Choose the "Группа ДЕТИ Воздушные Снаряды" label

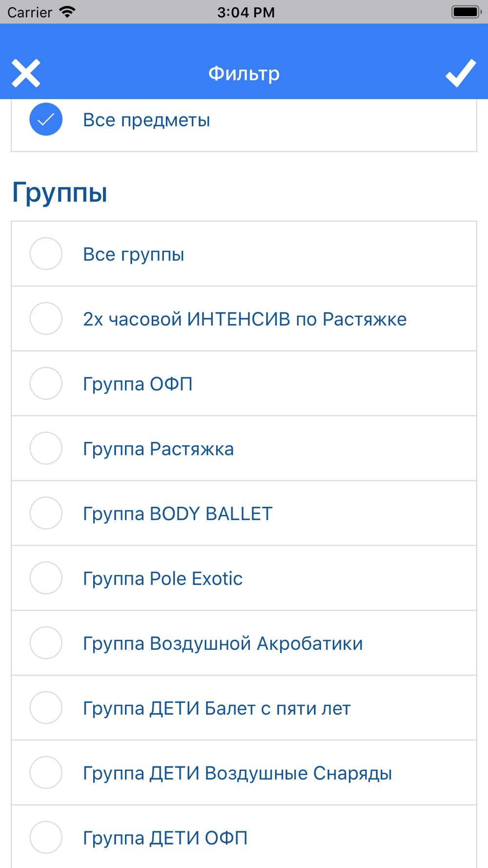point(237,773)
